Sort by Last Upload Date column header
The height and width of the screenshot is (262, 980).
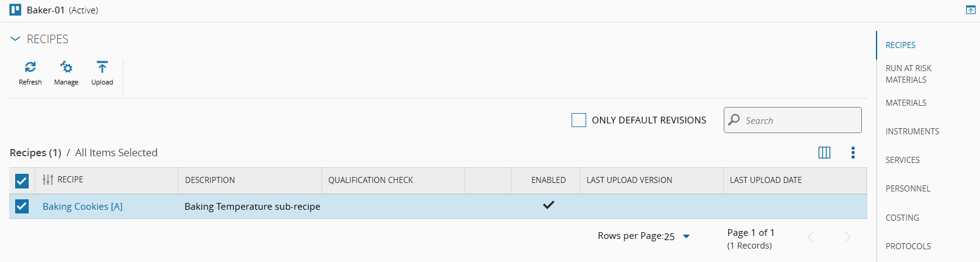coord(765,180)
